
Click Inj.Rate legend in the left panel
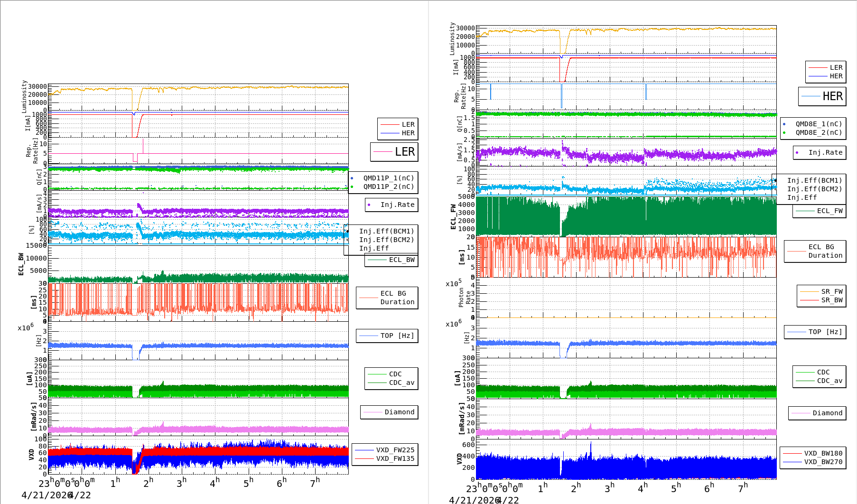[x=397, y=205]
